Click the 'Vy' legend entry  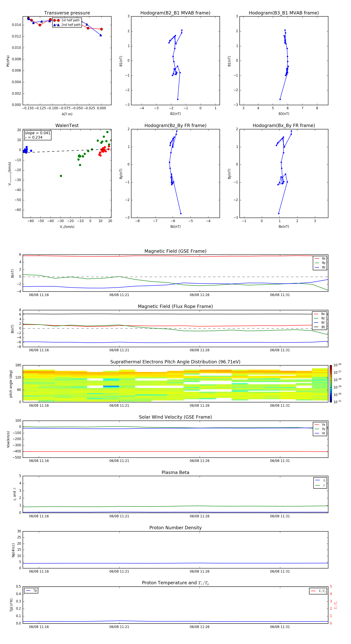click(x=320, y=429)
